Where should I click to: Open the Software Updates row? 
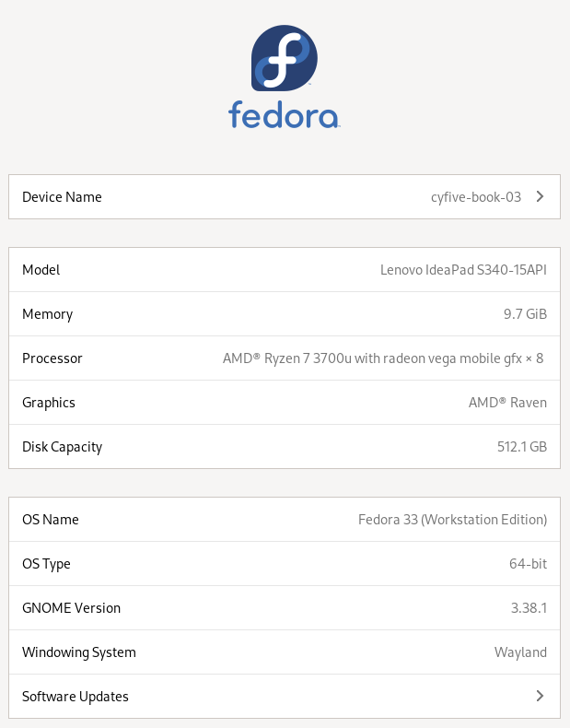(x=285, y=696)
